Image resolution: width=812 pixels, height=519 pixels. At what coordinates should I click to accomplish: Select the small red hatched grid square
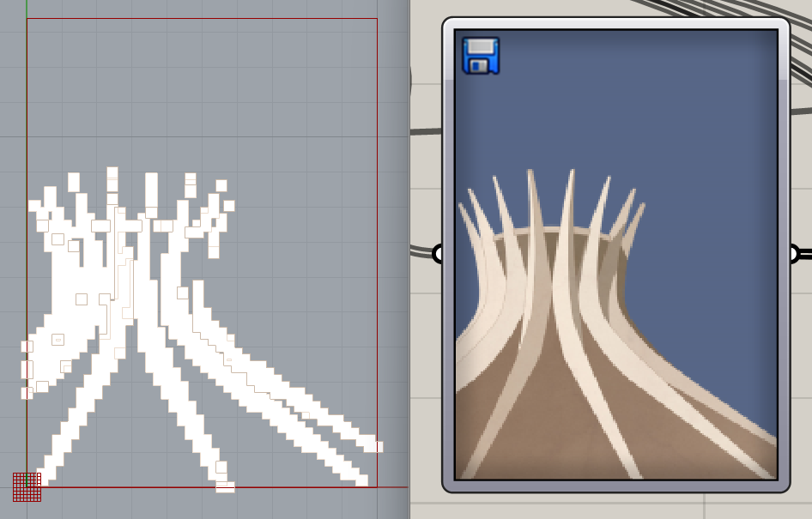[27, 487]
